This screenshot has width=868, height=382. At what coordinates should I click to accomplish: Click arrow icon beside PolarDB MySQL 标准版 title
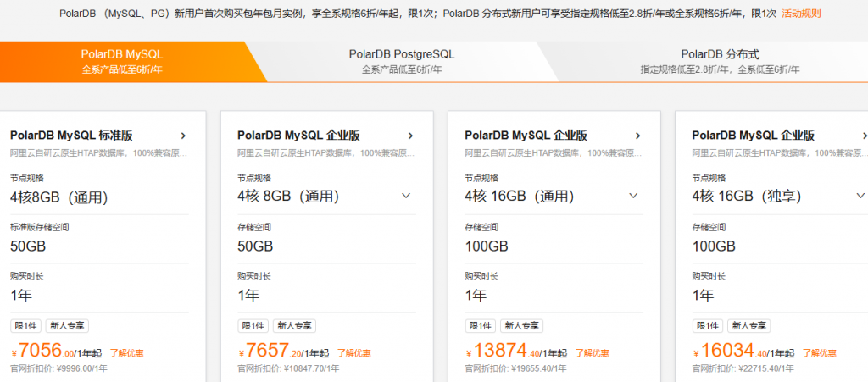coord(183,136)
